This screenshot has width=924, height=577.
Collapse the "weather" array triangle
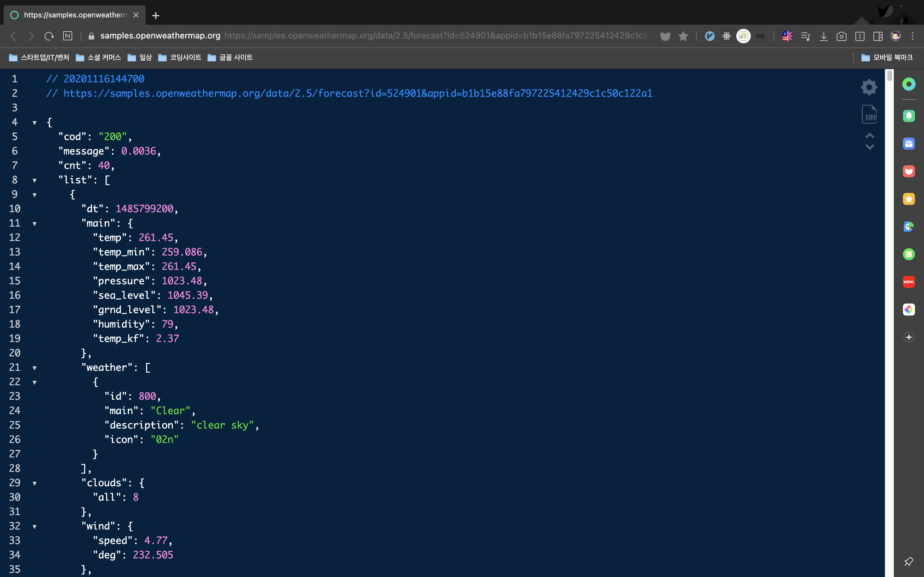[34, 368]
